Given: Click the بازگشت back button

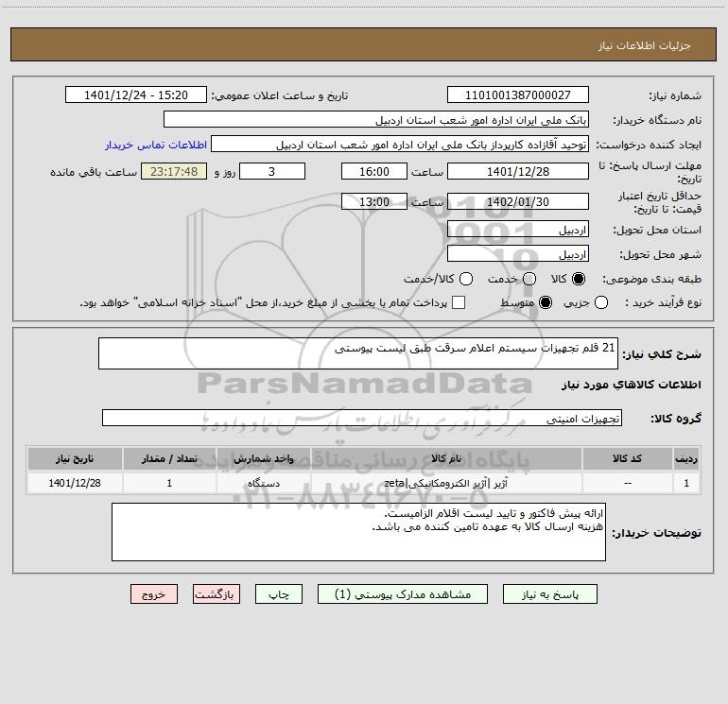Looking at the screenshot, I should click(217, 594).
